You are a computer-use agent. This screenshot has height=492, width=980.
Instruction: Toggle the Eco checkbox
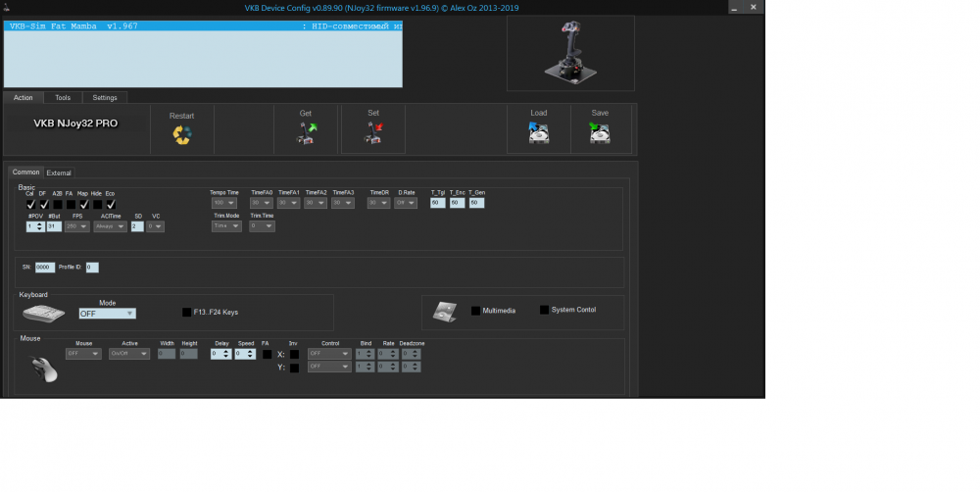tap(111, 205)
